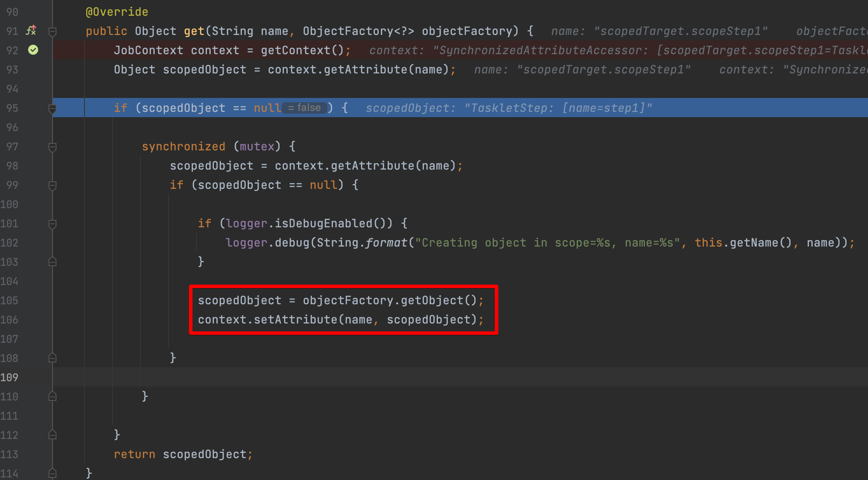This screenshot has width=868, height=480.
Task: Click inline hint name: "scopedTarget.scopeStep1" on line 91
Action: [659, 31]
